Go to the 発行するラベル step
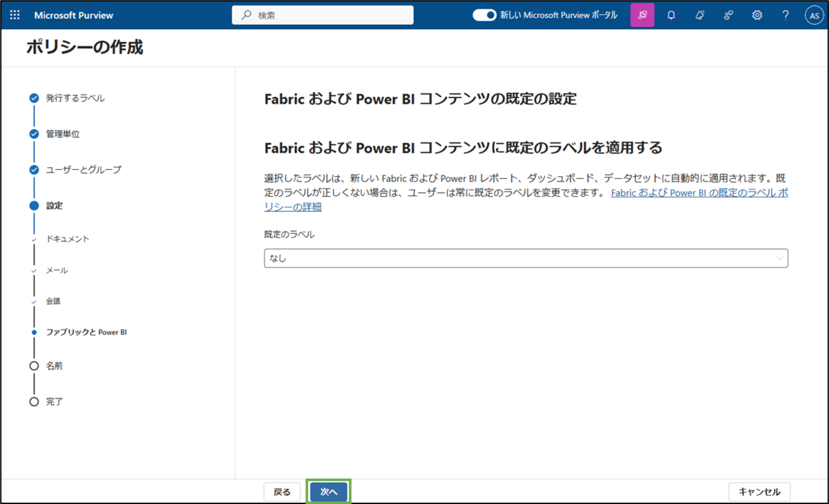The width and height of the screenshot is (829, 504). pos(75,98)
